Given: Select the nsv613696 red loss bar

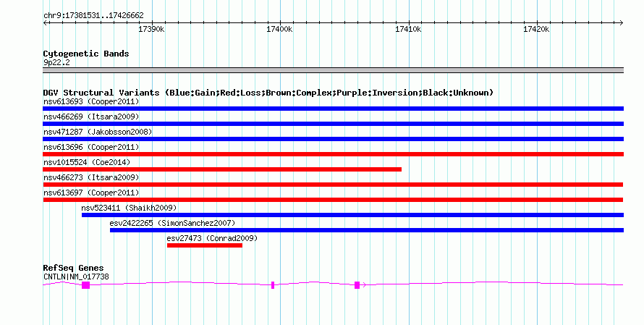Looking at the screenshot, I should pos(333,154).
